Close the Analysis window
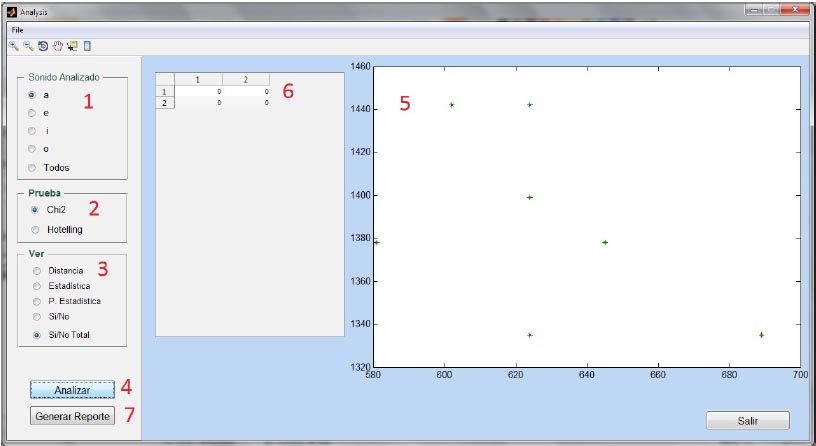Viewport: 816px width, 446px height. 793,10
